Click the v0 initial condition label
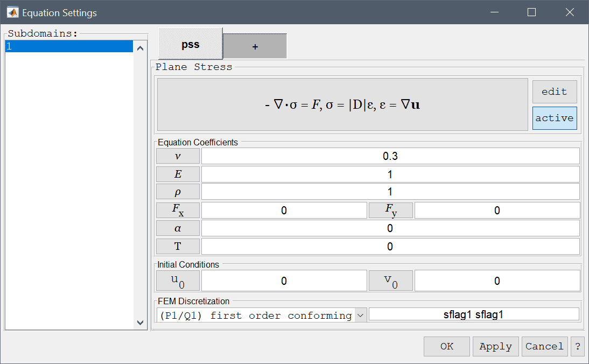 coord(391,281)
